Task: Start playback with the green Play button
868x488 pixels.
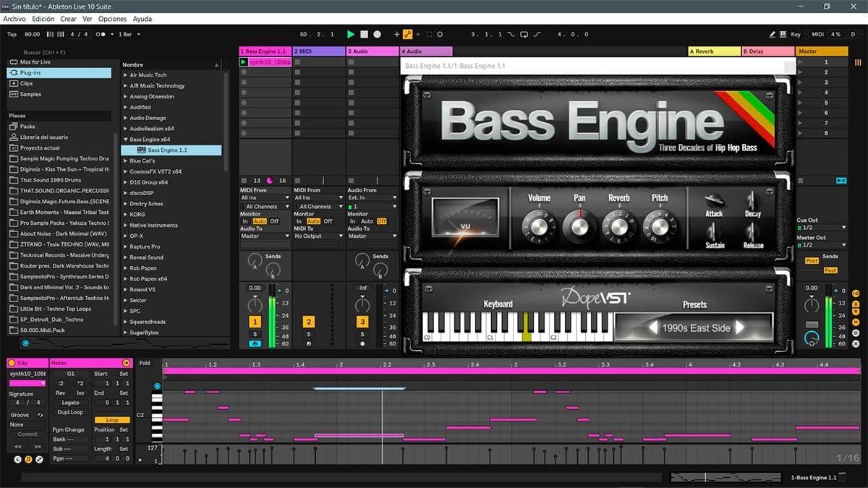Action: 351,34
